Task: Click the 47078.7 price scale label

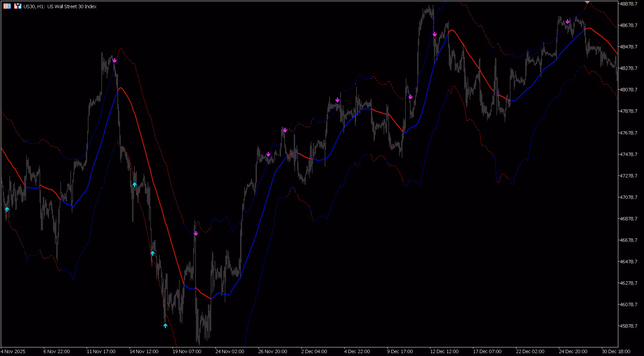Action: click(x=628, y=197)
